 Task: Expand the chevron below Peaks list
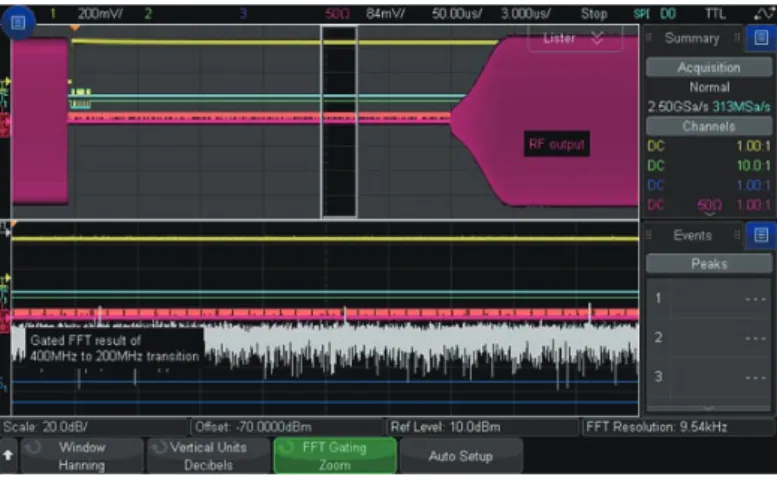click(x=709, y=408)
